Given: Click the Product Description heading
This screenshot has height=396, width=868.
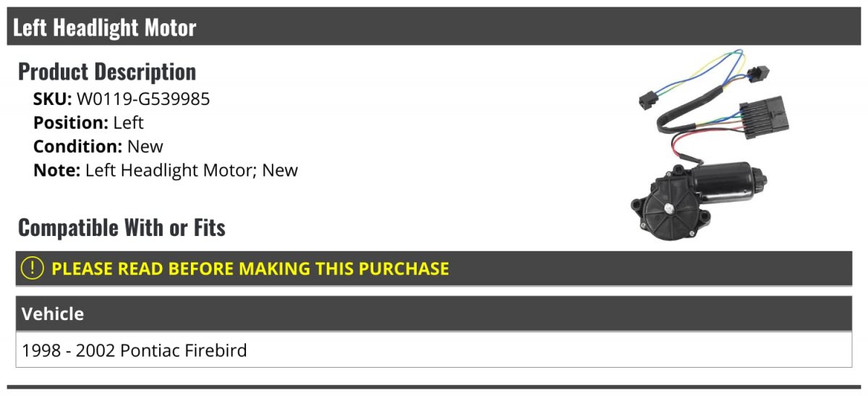Looking at the screenshot, I should (107, 72).
